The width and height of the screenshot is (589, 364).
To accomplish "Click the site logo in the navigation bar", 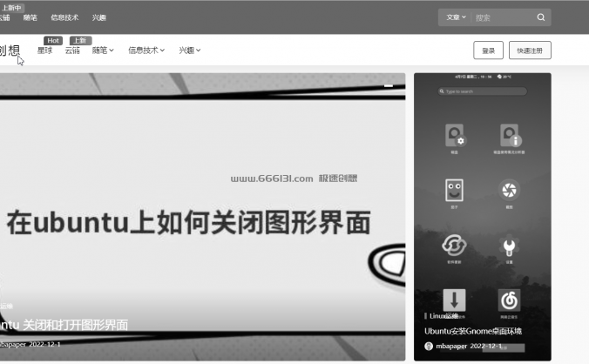I will click(9, 51).
